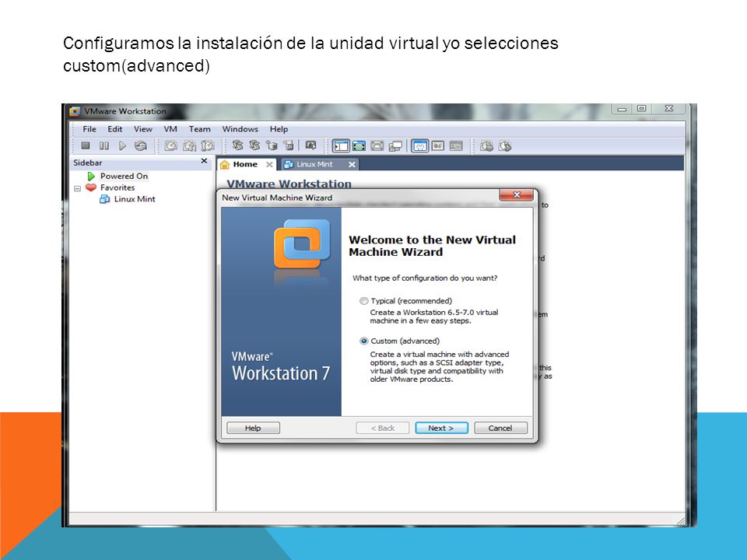Open the Team menu
The image size is (747, 560).
click(200, 129)
